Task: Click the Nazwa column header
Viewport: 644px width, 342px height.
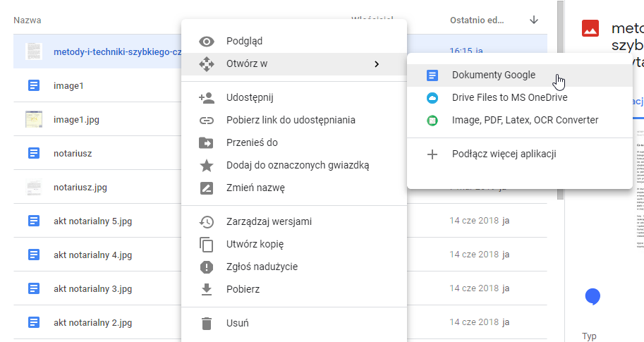Action: pyautogui.click(x=28, y=20)
